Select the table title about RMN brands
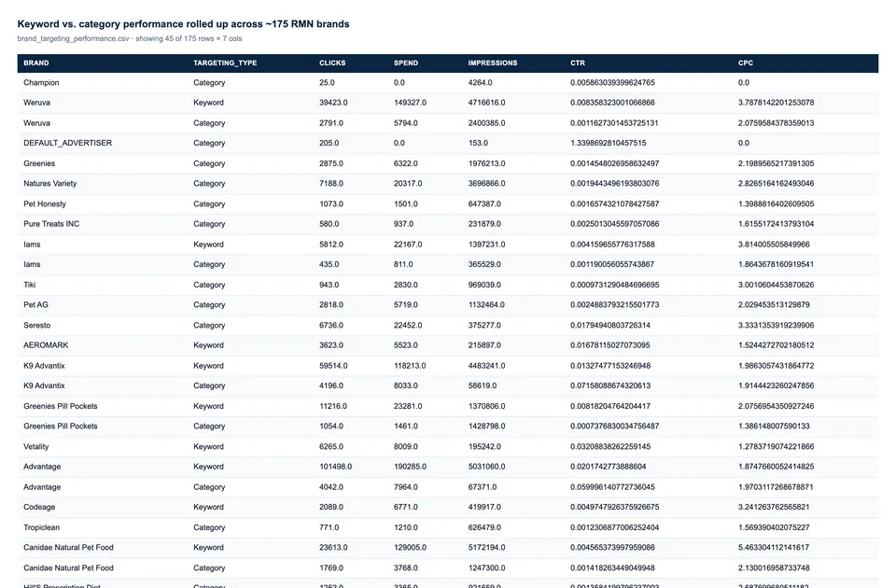 tap(184, 24)
